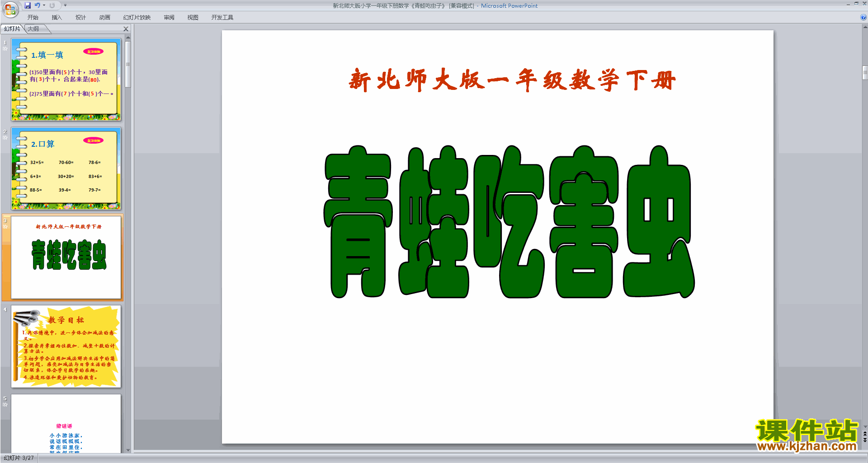Go to previous slide using double-up arrow

[865, 434]
